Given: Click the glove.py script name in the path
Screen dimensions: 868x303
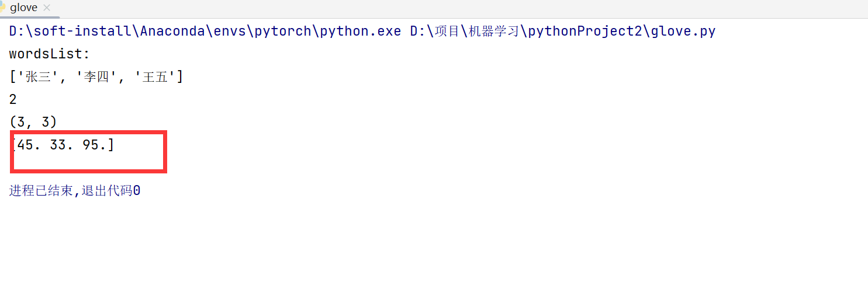Looking at the screenshot, I should pyautogui.click(x=683, y=31).
